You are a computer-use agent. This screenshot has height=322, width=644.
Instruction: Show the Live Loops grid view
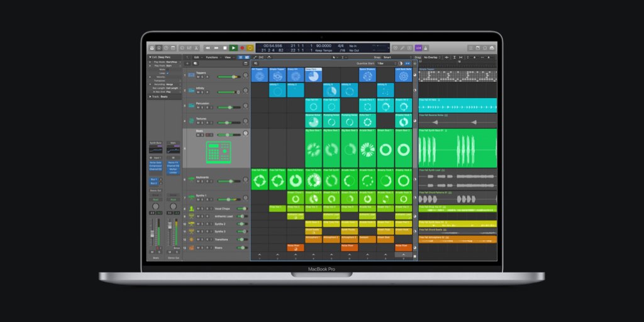click(241, 57)
